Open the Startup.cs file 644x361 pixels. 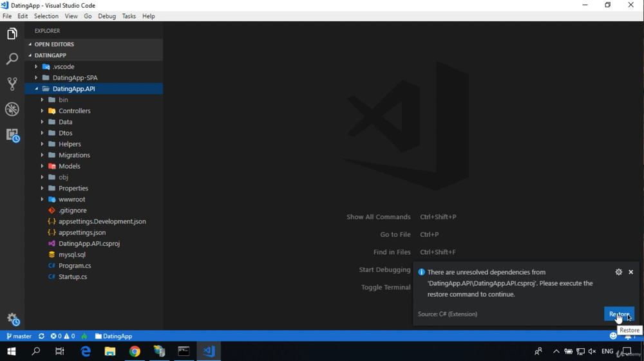point(93,277)
